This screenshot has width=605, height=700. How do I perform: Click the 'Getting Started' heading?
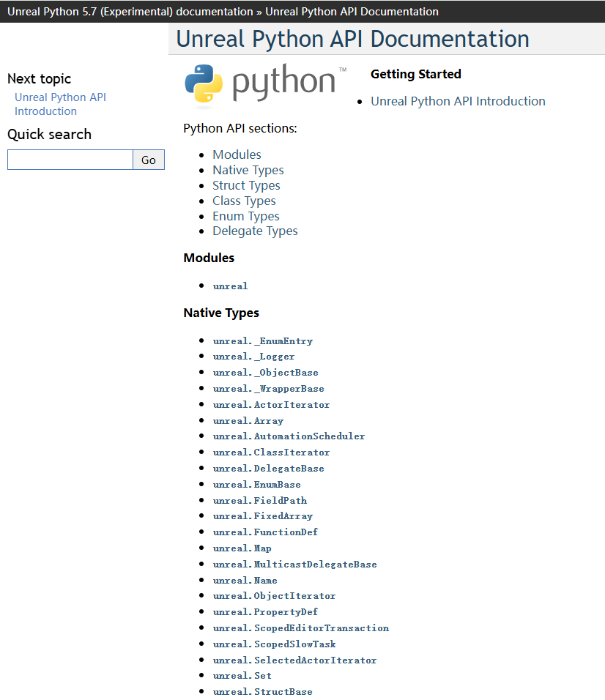pos(416,74)
